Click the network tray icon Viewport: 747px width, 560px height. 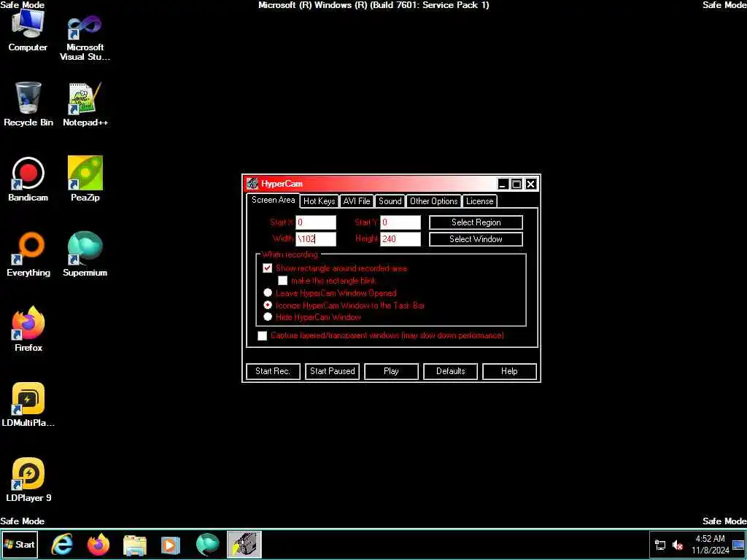point(660,545)
